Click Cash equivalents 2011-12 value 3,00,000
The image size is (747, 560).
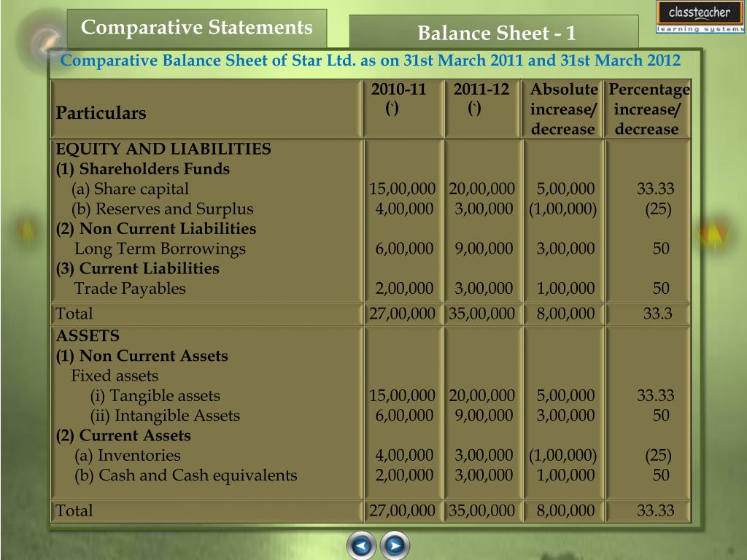click(484, 475)
